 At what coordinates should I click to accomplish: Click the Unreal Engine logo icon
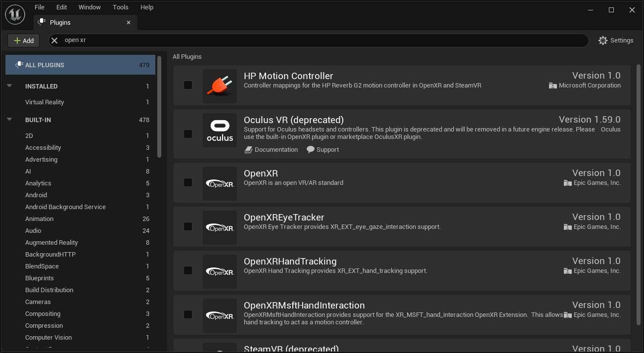click(x=15, y=14)
